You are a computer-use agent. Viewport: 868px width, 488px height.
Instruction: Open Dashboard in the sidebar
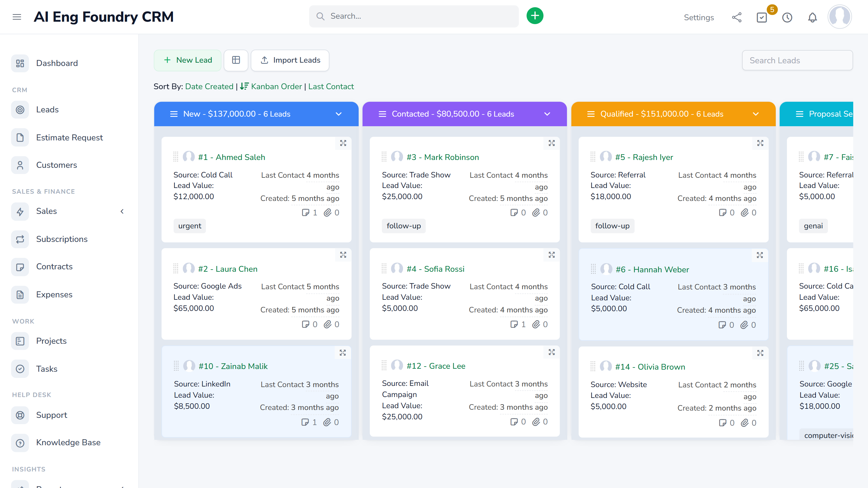click(69, 63)
